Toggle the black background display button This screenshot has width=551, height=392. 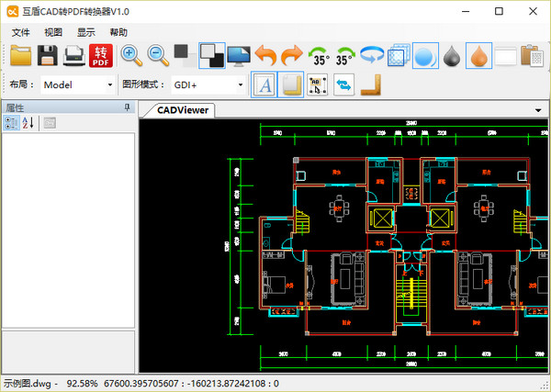pos(212,56)
